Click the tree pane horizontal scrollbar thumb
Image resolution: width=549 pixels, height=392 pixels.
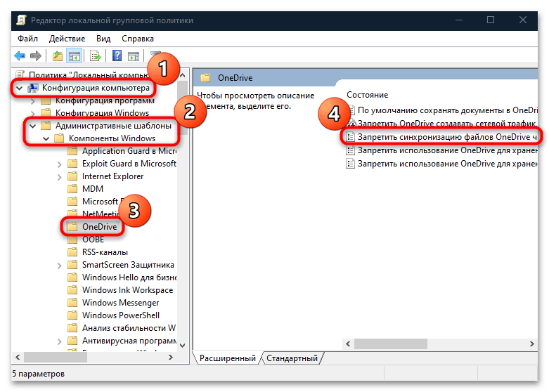point(55,357)
